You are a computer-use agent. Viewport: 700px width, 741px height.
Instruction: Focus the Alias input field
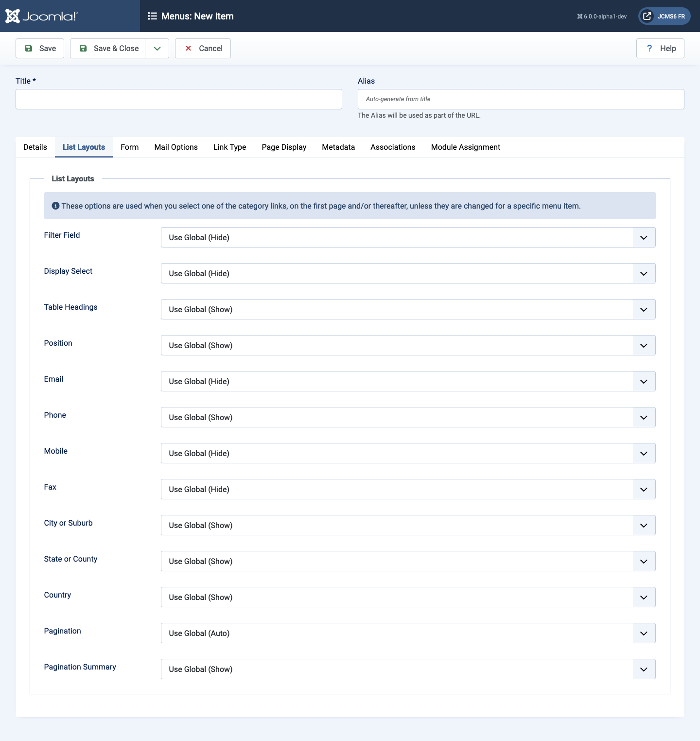(521, 99)
